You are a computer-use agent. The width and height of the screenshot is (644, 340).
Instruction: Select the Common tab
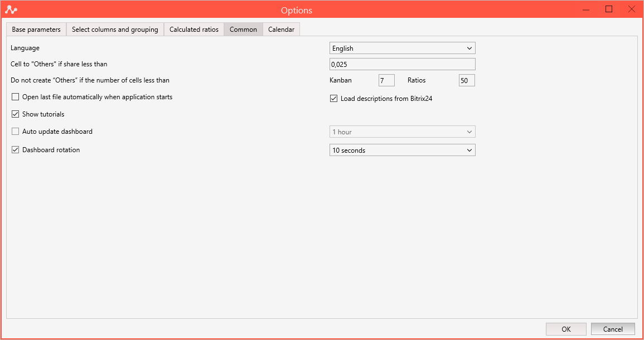click(x=243, y=30)
